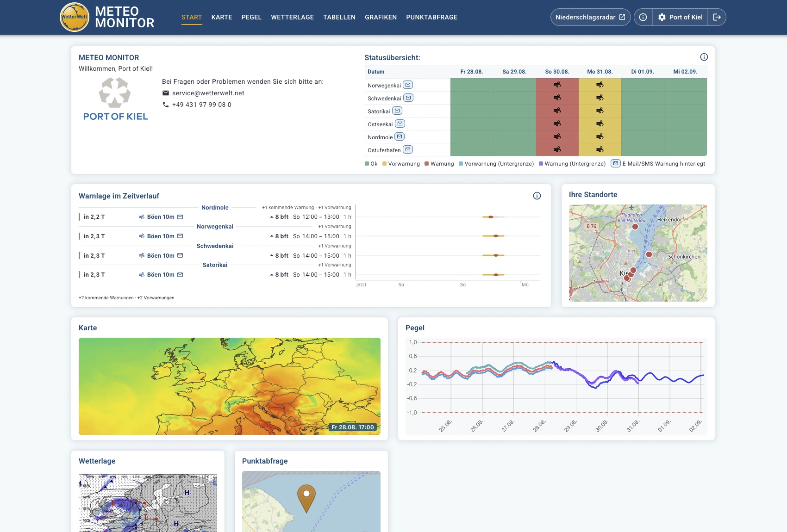This screenshot has width=787, height=532.
Task: Click Nordmole mail warning icon
Action: point(400,136)
